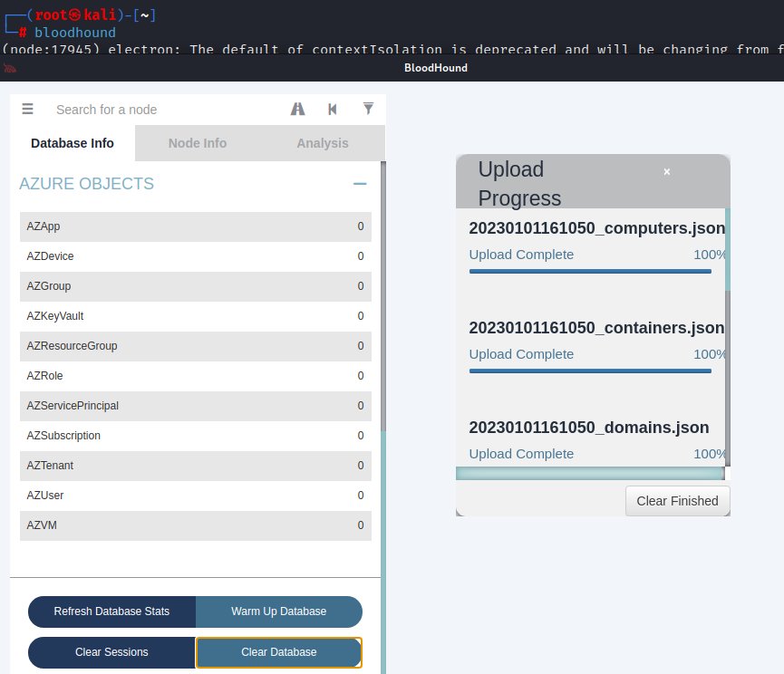Select the AZDevice row
This screenshot has width=784, height=674.
196,256
